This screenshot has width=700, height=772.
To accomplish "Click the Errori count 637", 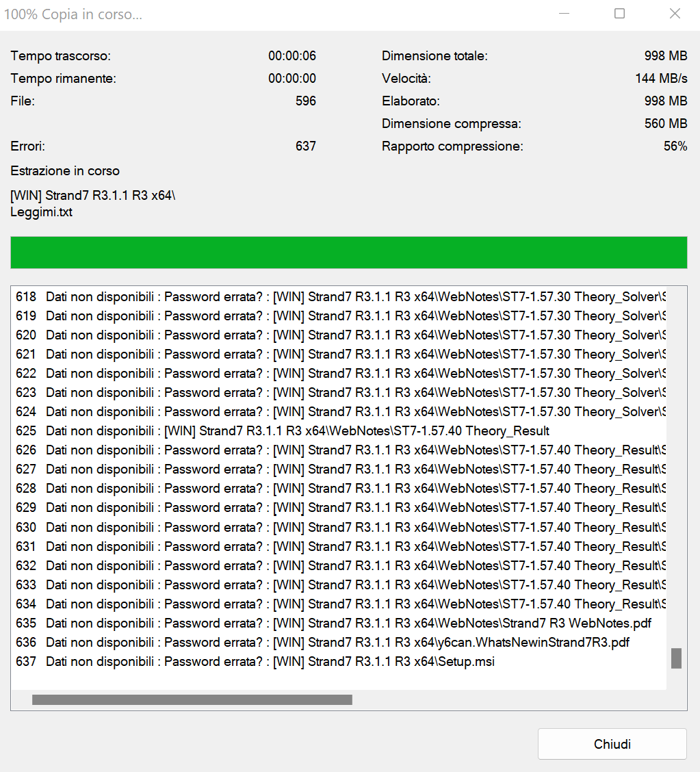I will click(306, 146).
